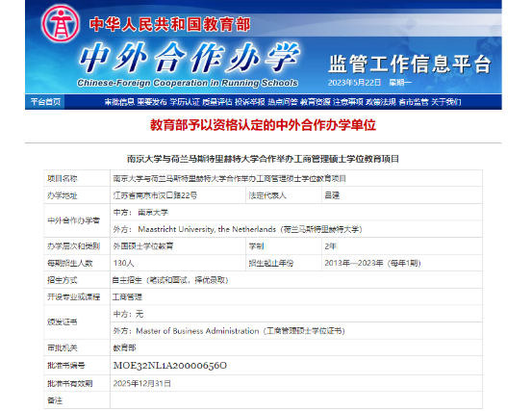This screenshot has width=532, height=411.
Task: Click the 备注 label cell
Action: click(77, 400)
